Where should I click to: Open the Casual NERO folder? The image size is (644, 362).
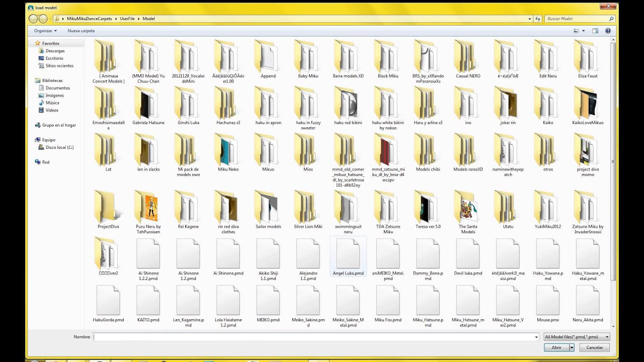(x=468, y=59)
